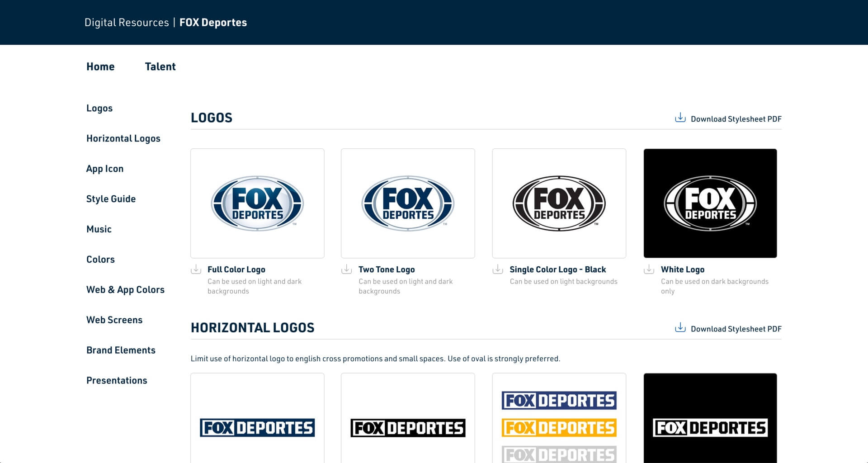
Task: Open the multi-color horizontal logos thumbnail
Action: (559, 418)
